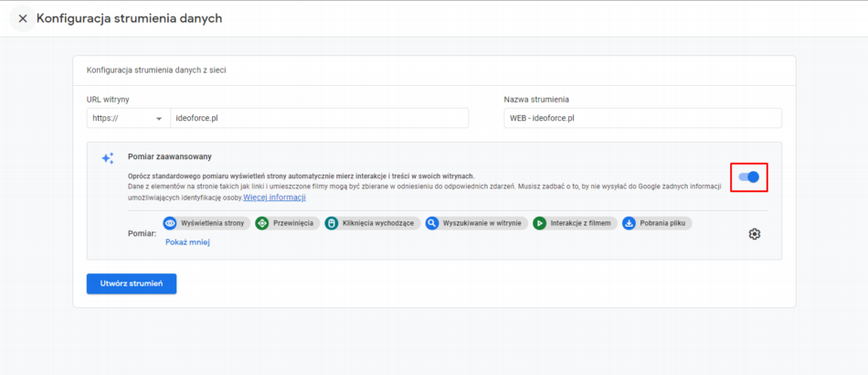Screen dimensions: 868x375
Task: Click the ideoforce.pl website URL field
Action: (320, 118)
